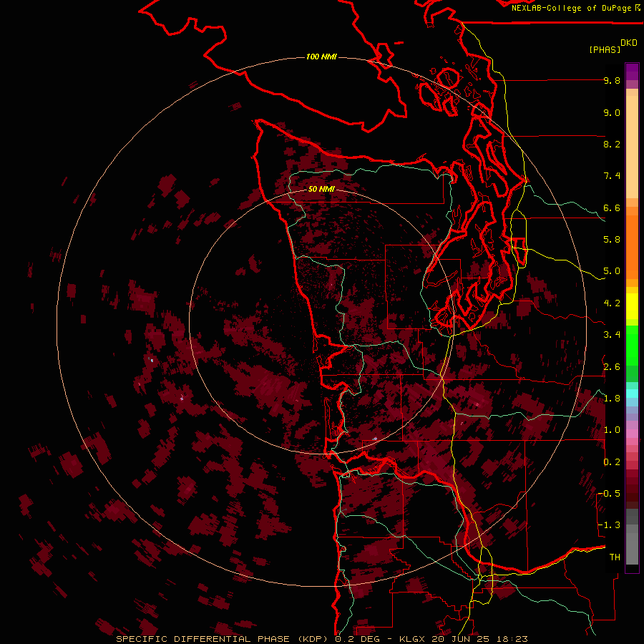This screenshot has width=644, height=644.
Task: Select the 1.0 scale value
Action: (612, 430)
